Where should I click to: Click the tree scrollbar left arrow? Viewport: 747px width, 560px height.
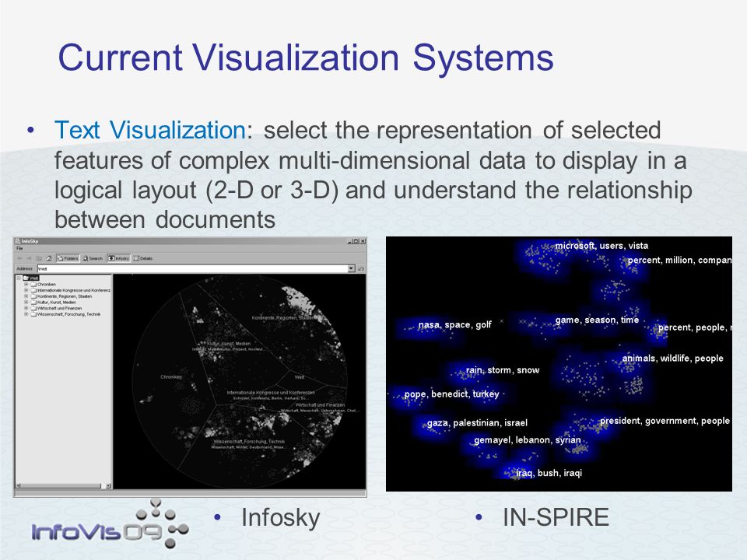point(19,485)
